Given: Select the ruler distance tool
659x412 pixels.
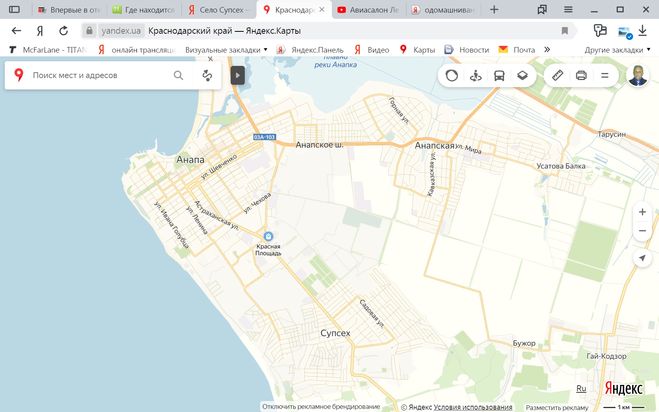Looking at the screenshot, I should coord(558,75).
